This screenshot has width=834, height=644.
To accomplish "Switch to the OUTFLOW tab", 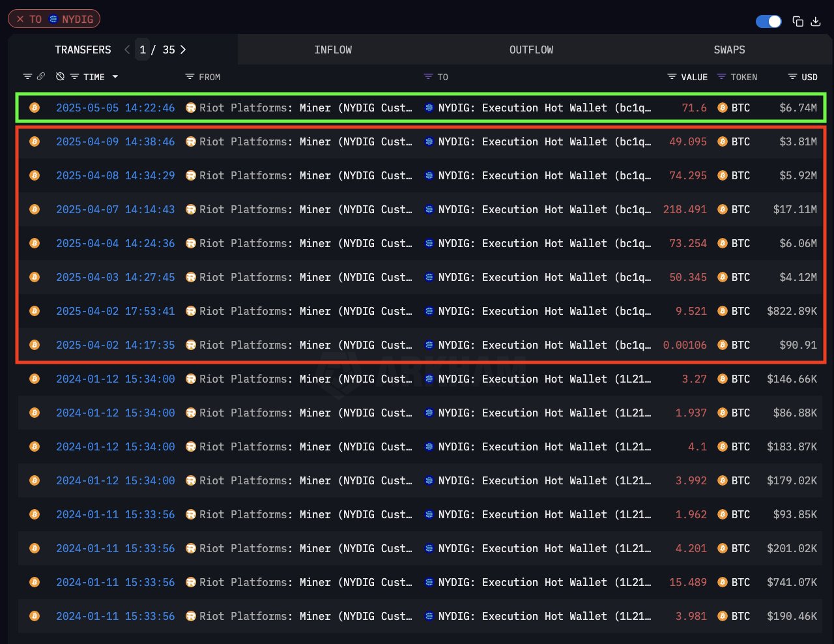I will click(531, 50).
